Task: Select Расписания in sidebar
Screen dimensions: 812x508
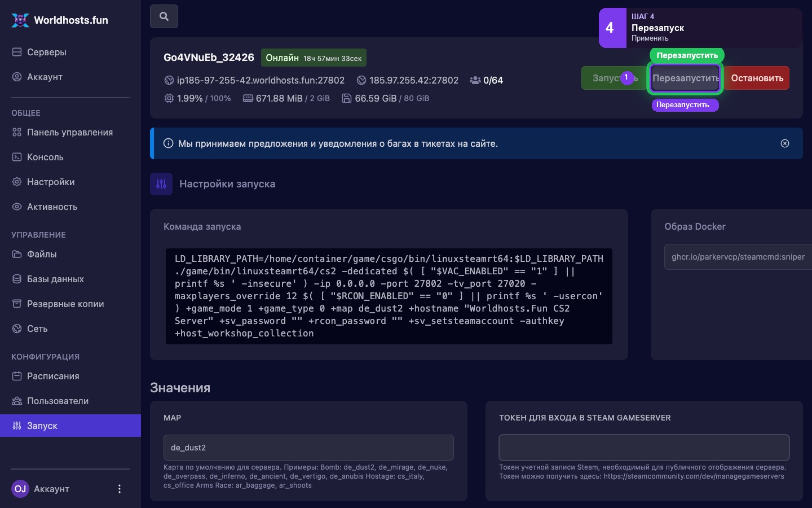Action: point(70,376)
